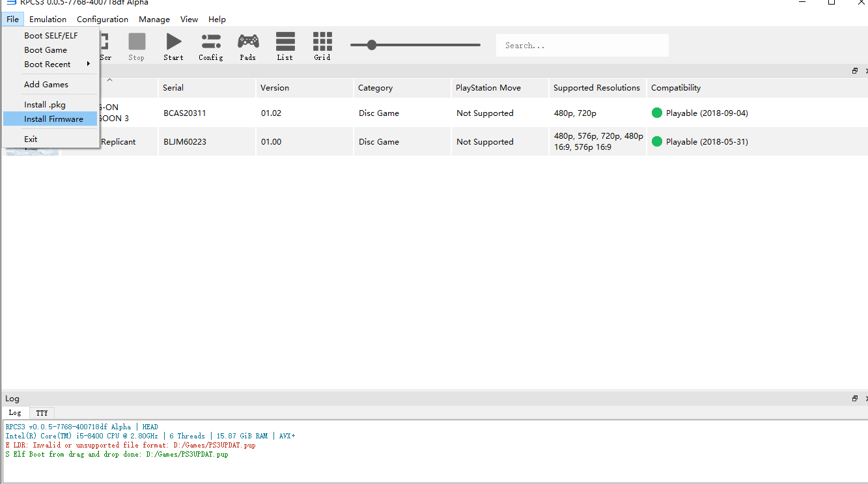Switch to the TTY tab
The height and width of the screenshot is (484, 868).
(x=42, y=413)
